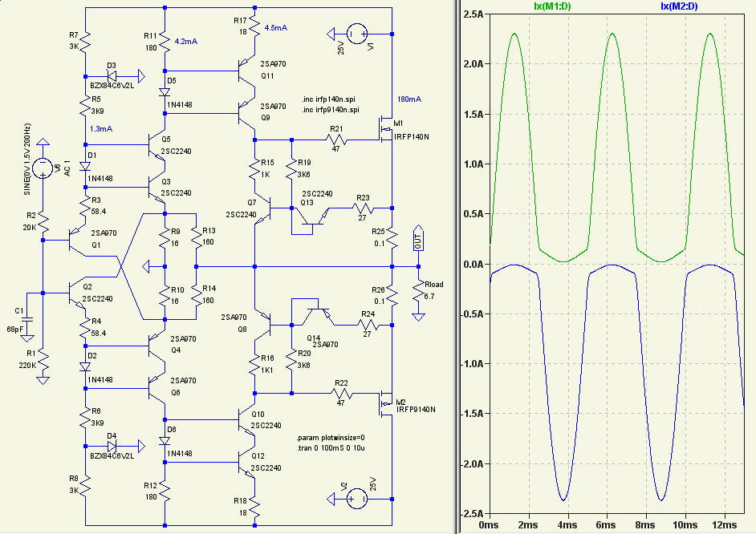The width and height of the screenshot is (756, 534).
Task: Select transistor Q9 2SA970
Action: [247, 114]
